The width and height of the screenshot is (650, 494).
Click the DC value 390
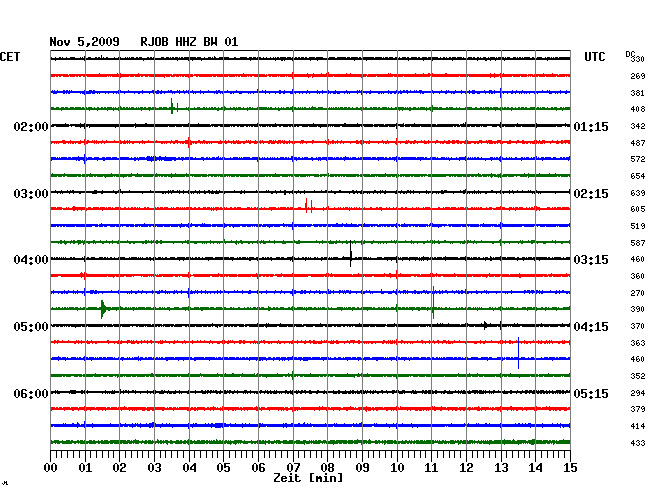[638, 309]
